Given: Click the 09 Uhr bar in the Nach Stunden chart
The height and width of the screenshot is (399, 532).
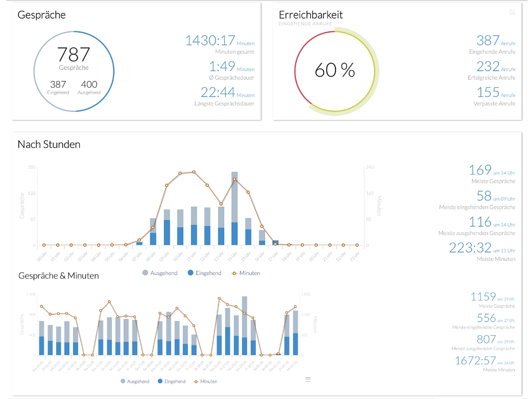Looking at the screenshot, I should click(x=167, y=228).
